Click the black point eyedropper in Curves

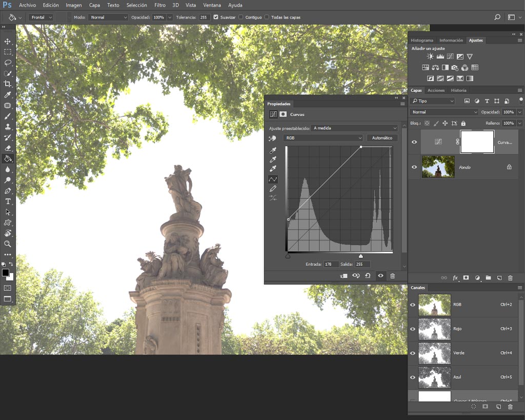[273, 150]
